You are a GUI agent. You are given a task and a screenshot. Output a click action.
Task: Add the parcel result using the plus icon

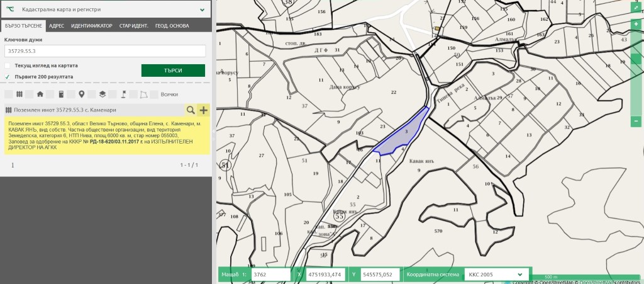[203, 110]
